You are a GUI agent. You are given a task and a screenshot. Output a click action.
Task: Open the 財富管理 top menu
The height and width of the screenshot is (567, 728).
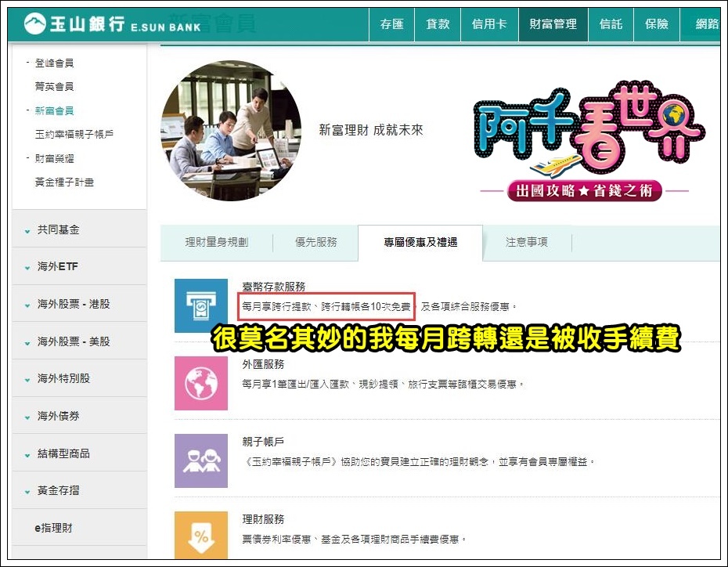tap(553, 24)
